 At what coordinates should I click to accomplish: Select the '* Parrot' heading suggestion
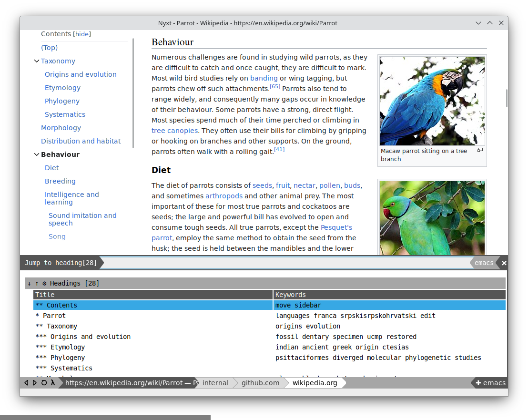click(269, 316)
